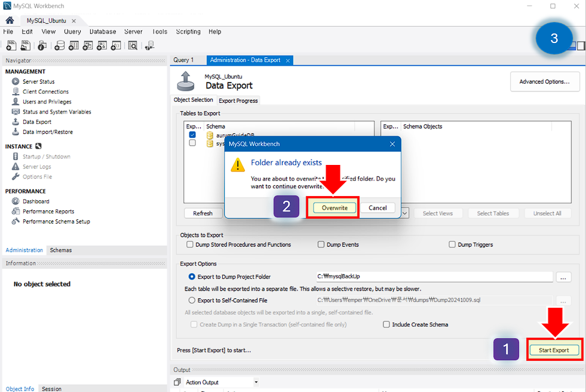Check the sys schema export checkbox
This screenshot has height=392, width=586.
(192, 143)
